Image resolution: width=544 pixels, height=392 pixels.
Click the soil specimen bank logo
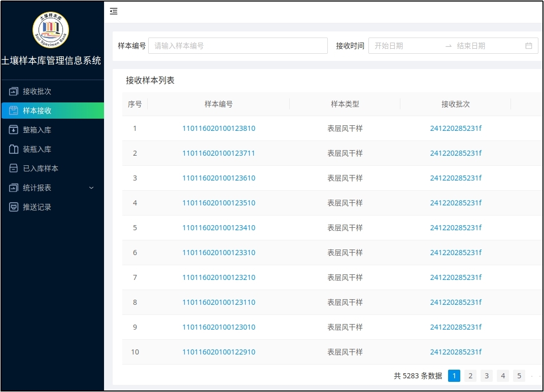(51, 29)
